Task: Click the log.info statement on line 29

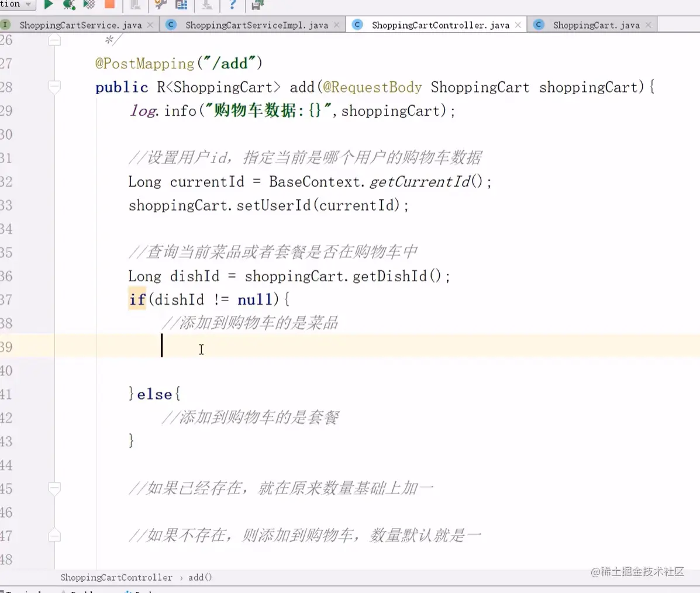Action: coord(292,111)
